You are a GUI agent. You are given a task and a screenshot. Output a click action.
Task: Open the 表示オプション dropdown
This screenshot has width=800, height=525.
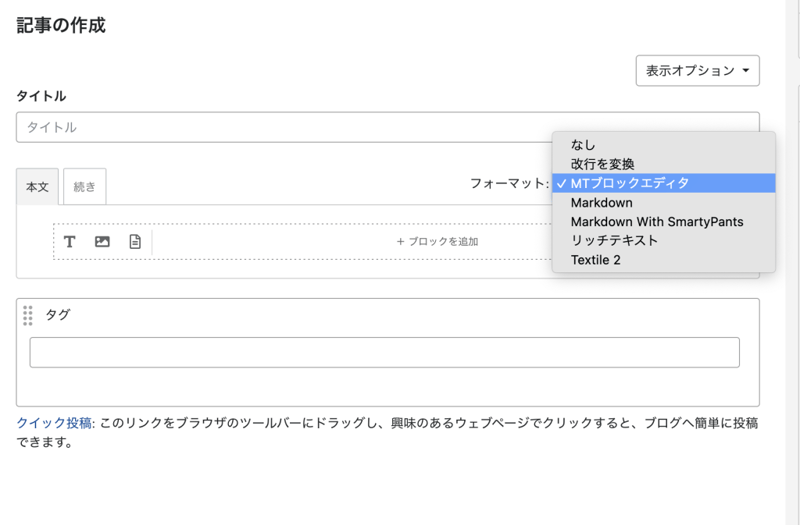tap(697, 71)
